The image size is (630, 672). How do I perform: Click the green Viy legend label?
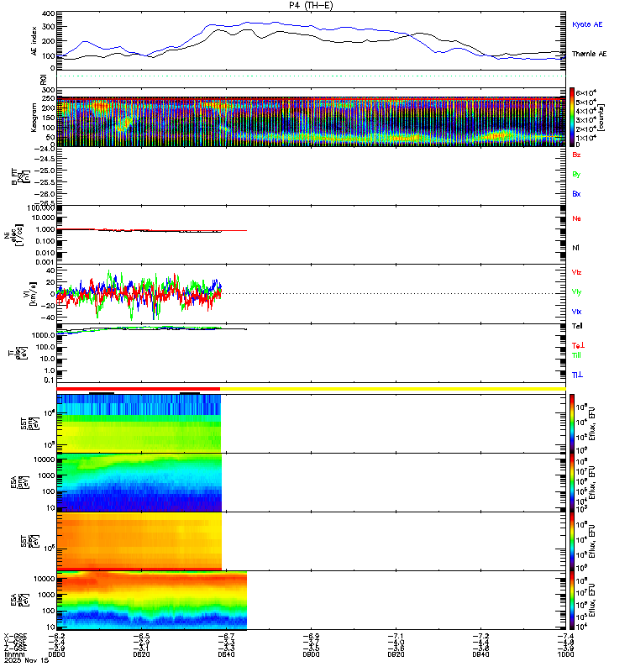pos(576,292)
